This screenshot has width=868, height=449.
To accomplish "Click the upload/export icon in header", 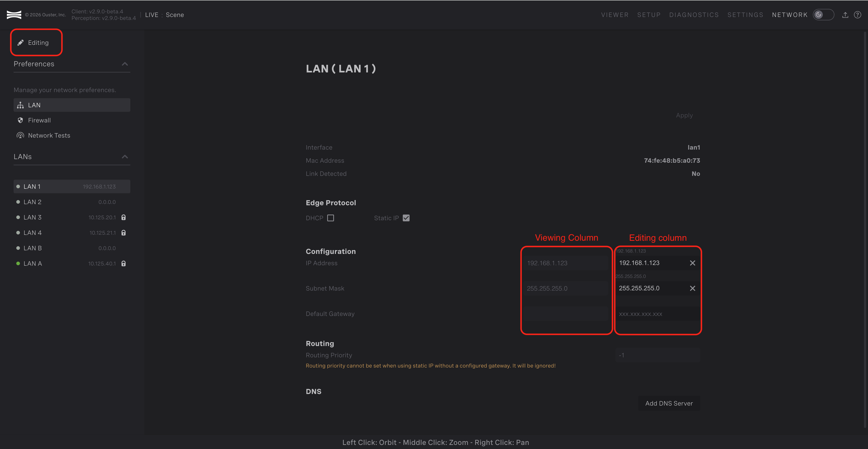I will [x=845, y=15].
